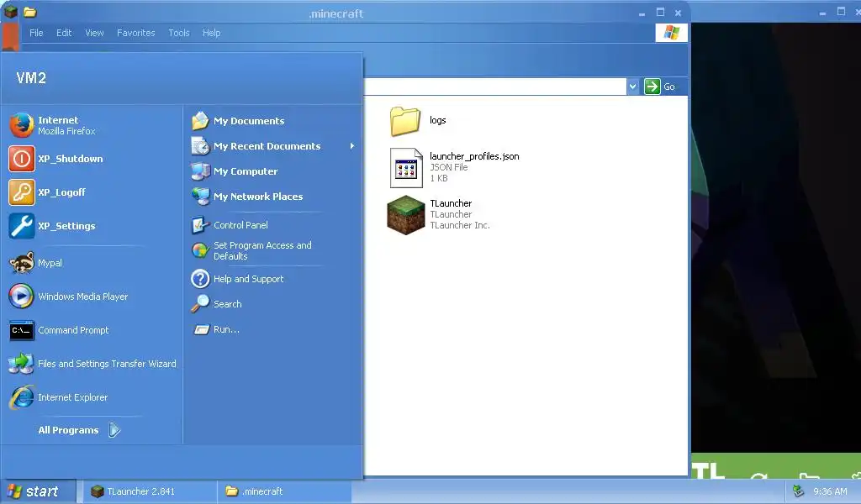Launch Files and Settings Transfer Wizard
861x504 pixels.
tap(92, 364)
